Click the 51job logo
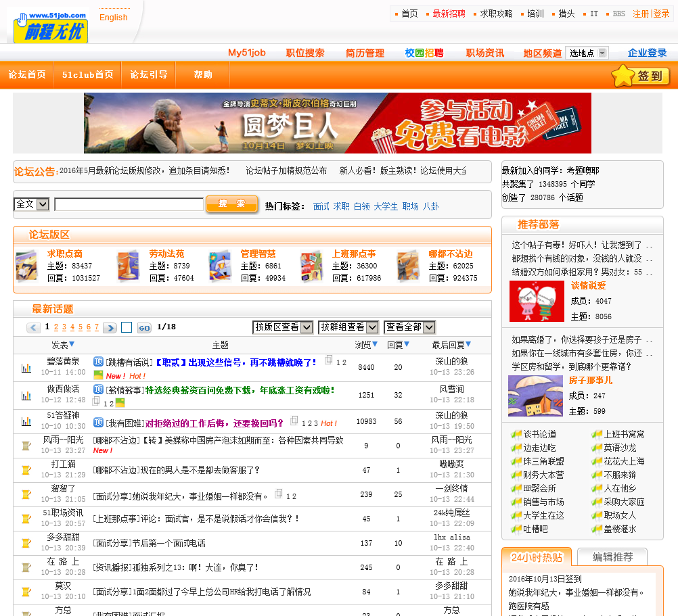This screenshot has width=678, height=616. click(x=51, y=27)
